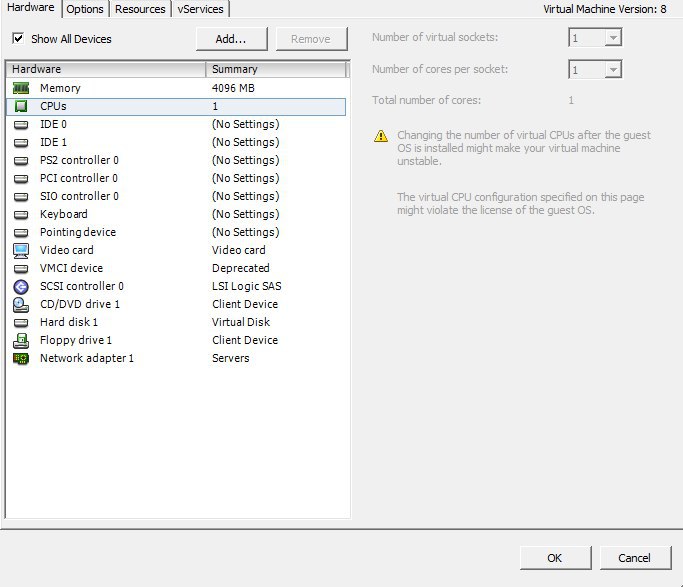Click Virtual Machine Version: 8 text
Image resolution: width=683 pixels, height=587 pixels.
[x=605, y=9]
